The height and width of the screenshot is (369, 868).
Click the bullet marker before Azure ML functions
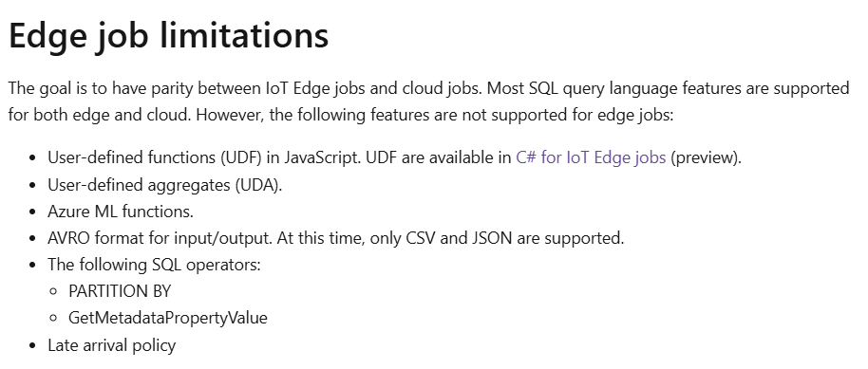coord(32,212)
